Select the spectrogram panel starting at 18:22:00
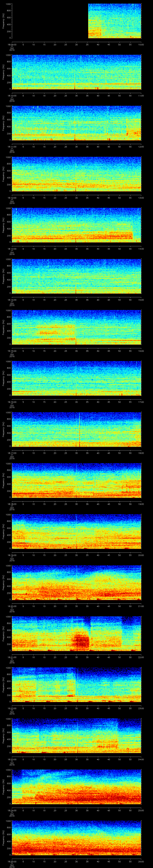The width and height of the screenshot is (153, 868). click(77, 685)
